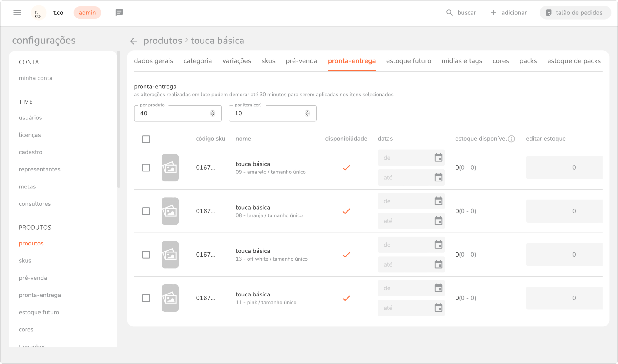618x364 pixels.
Task: Click the por produto stepper arrows
Action: click(212, 113)
